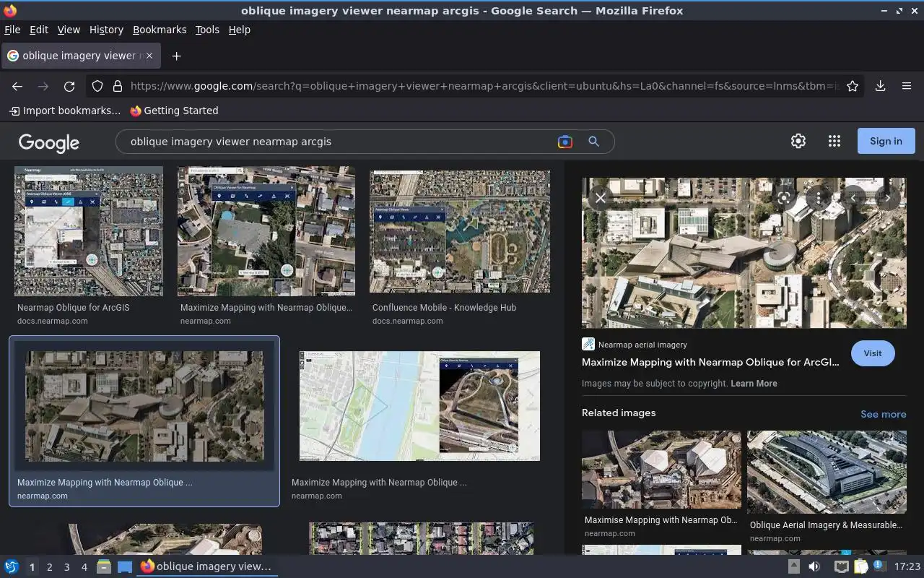The image size is (924, 578).
Task: Select the oblique imagery viewer browser tab
Action: pos(81,56)
